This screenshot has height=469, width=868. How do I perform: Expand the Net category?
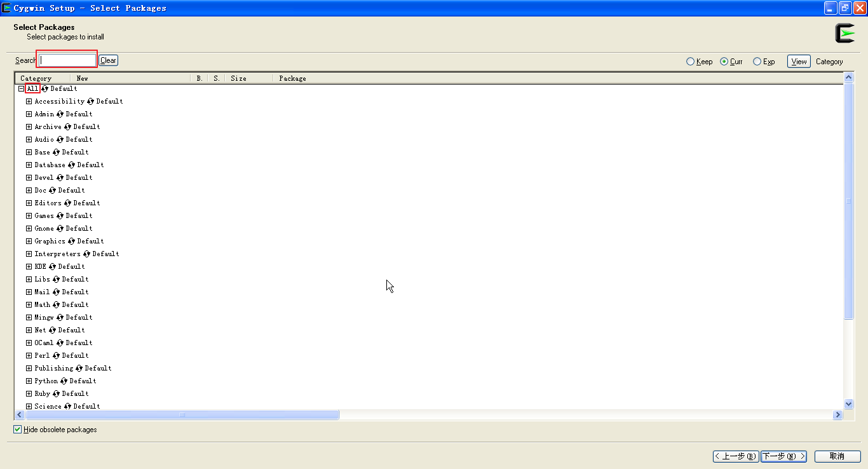29,330
